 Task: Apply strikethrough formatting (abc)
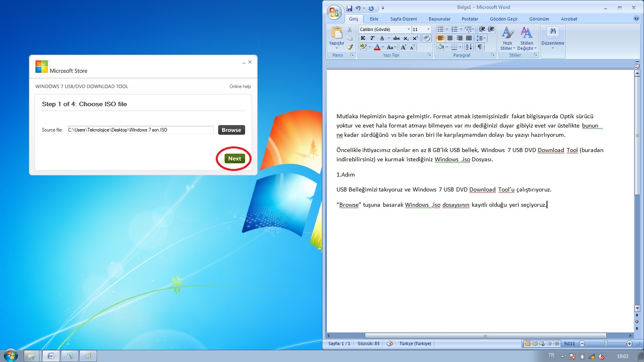[396, 38]
